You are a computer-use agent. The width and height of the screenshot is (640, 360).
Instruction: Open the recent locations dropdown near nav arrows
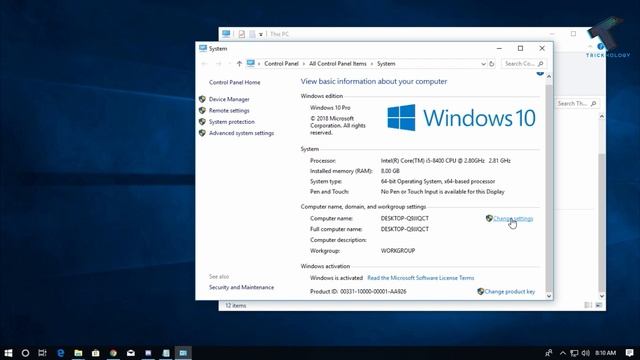point(229,64)
